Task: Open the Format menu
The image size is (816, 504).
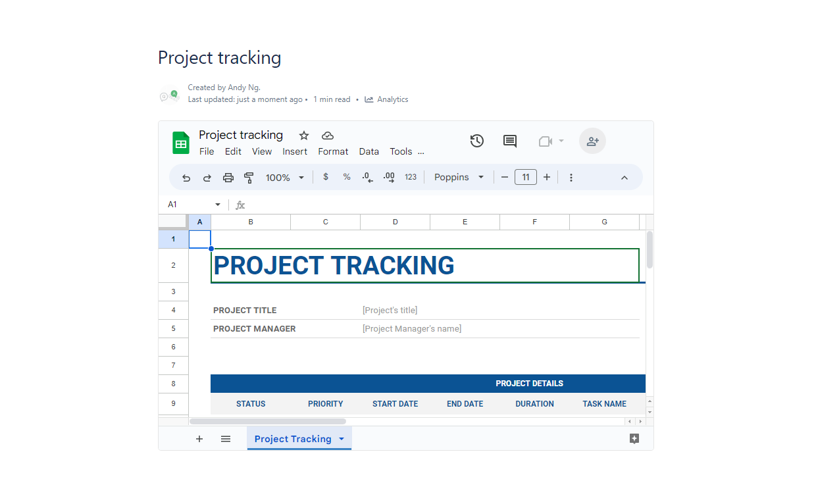Action: pyautogui.click(x=333, y=151)
